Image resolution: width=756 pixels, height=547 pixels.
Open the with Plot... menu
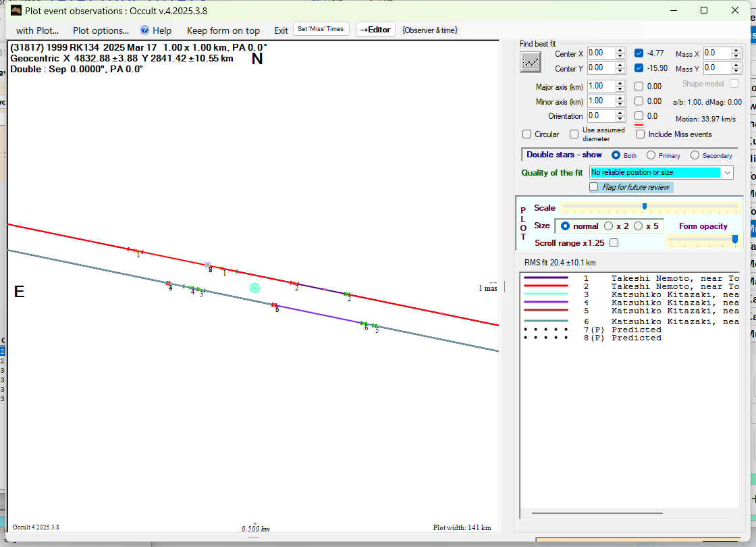click(x=37, y=30)
